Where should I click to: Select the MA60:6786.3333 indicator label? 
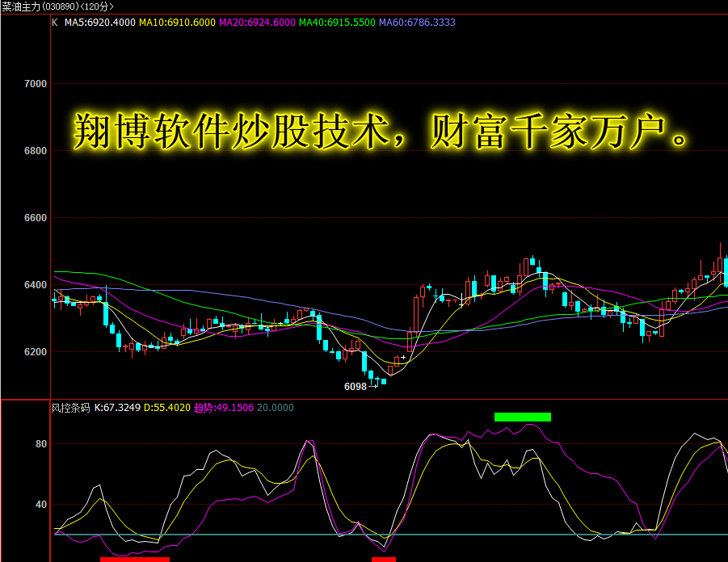[417, 23]
